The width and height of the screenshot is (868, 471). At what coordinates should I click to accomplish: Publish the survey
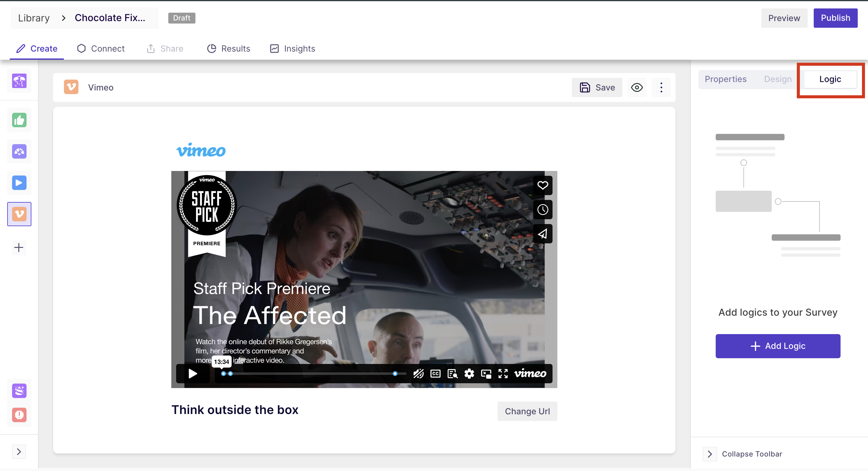[x=835, y=18]
